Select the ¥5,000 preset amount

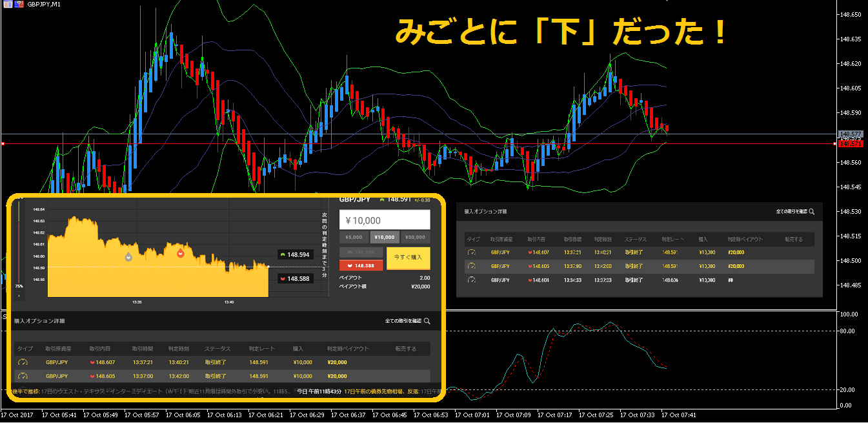pyautogui.click(x=354, y=237)
